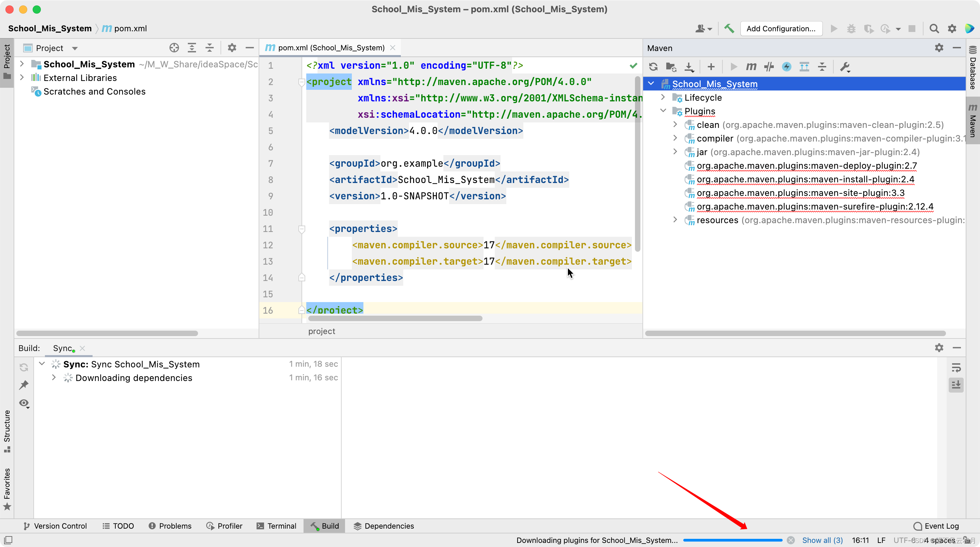Click Select Opened File target icon
Screen dimensions: 980x547
(174, 48)
